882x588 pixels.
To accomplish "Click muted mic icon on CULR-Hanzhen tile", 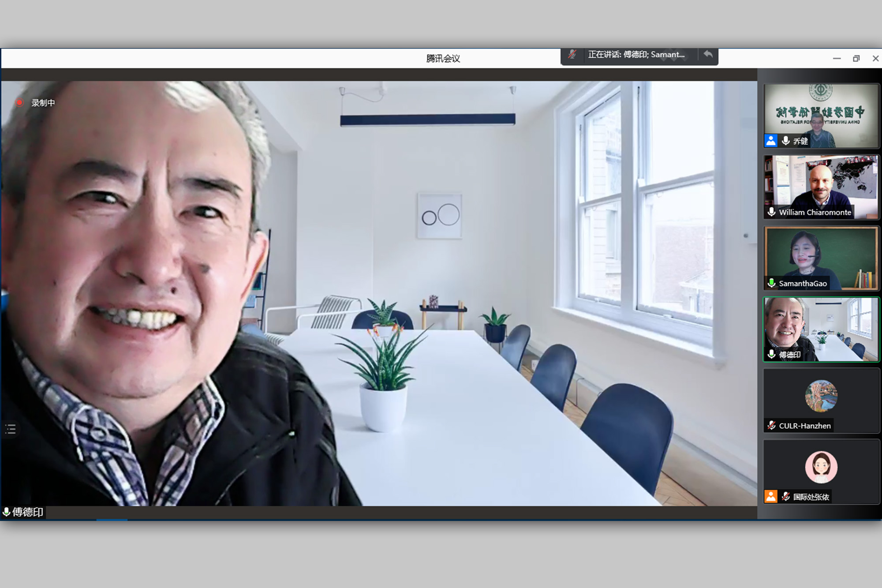I will [x=771, y=426].
